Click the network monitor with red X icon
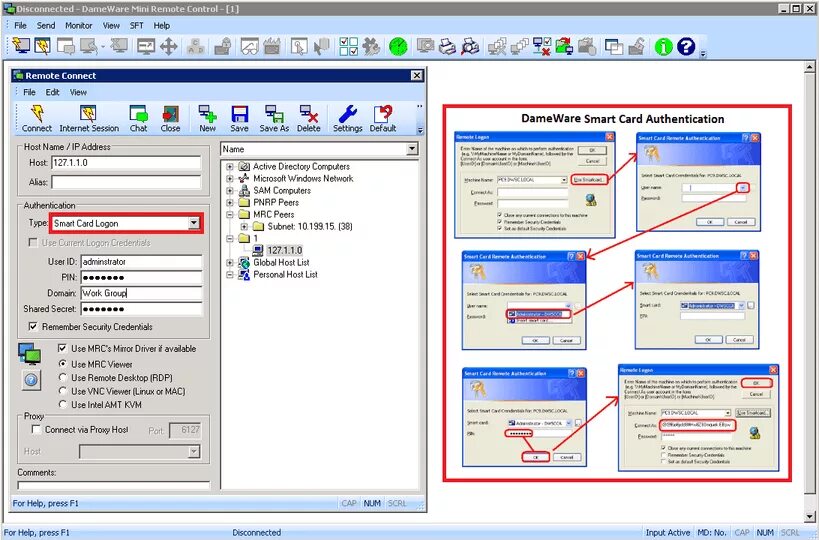This screenshot has height=540, width=819. 542,46
